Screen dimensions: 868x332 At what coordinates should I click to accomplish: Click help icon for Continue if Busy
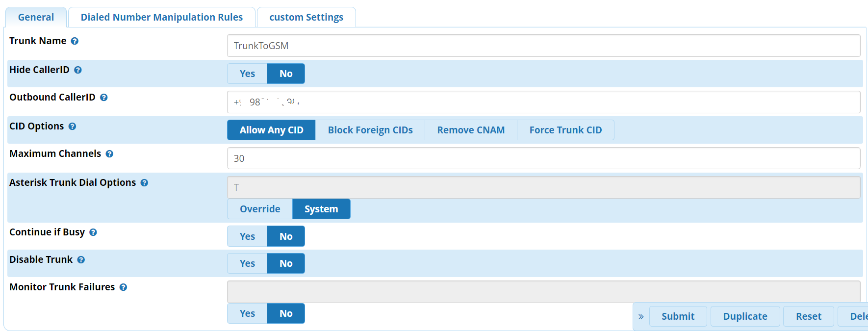(x=93, y=232)
